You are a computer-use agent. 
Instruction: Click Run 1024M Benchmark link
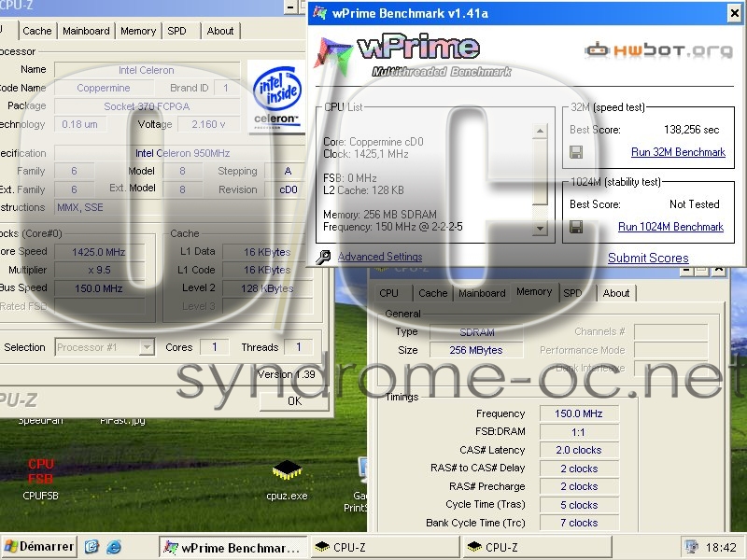click(670, 227)
